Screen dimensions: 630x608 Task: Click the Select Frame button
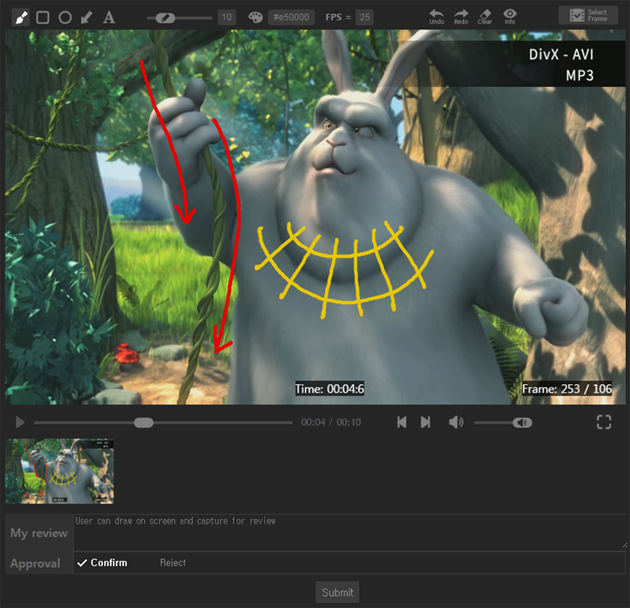coord(588,15)
